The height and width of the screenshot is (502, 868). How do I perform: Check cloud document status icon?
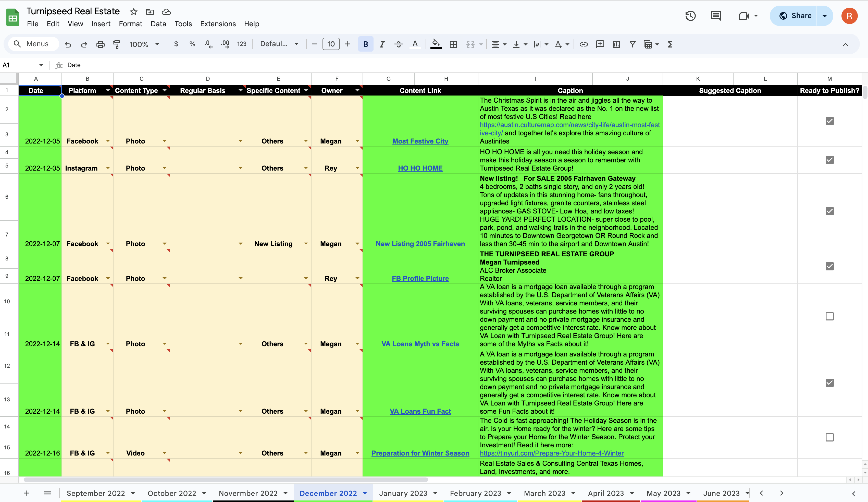click(x=166, y=12)
